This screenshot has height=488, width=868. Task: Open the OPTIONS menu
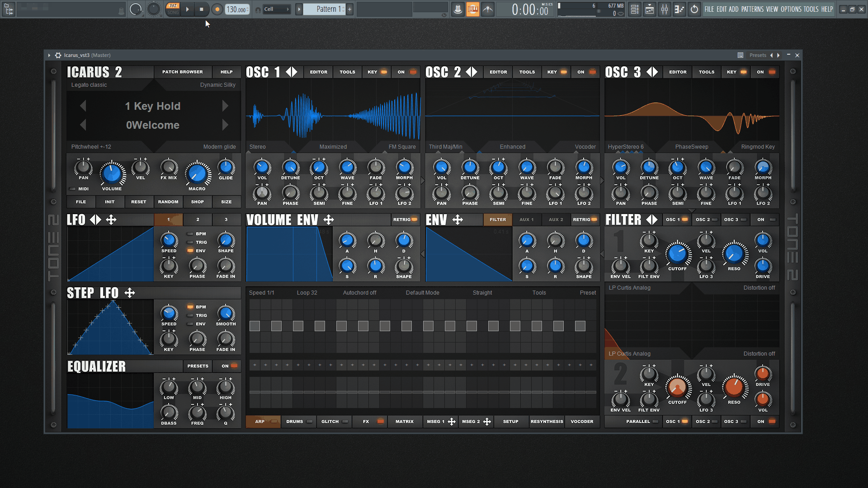click(x=791, y=9)
